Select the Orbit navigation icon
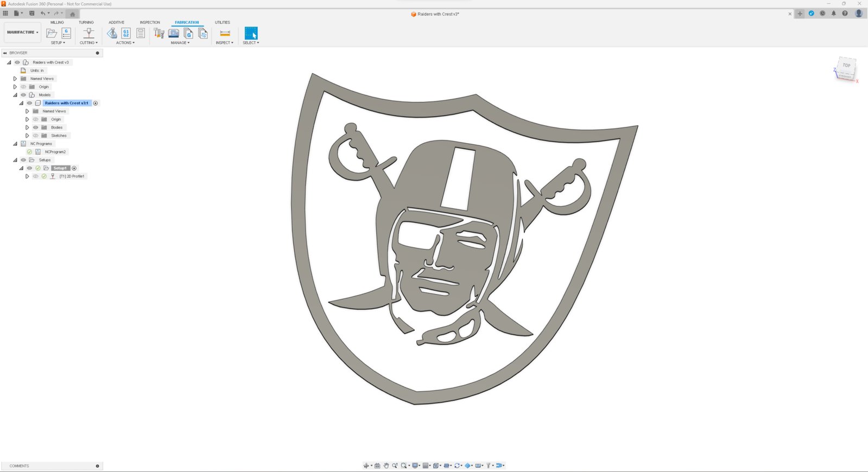Viewport: 868px width, 472px height. pos(366,465)
